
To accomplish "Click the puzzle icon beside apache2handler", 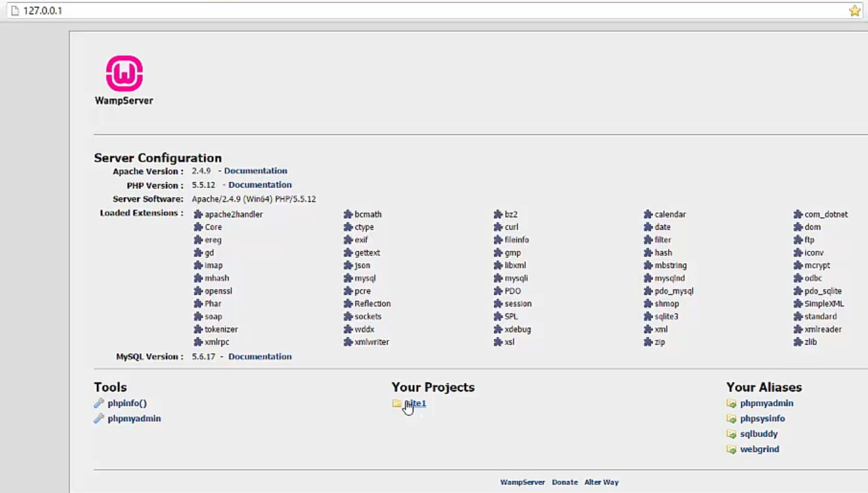I will click(198, 215).
